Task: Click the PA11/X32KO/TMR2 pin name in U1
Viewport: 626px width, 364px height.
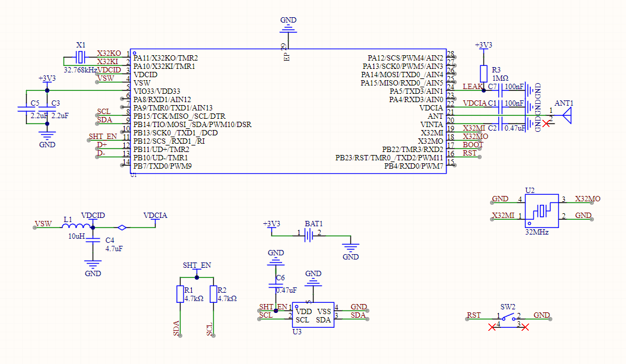Action: pos(166,58)
